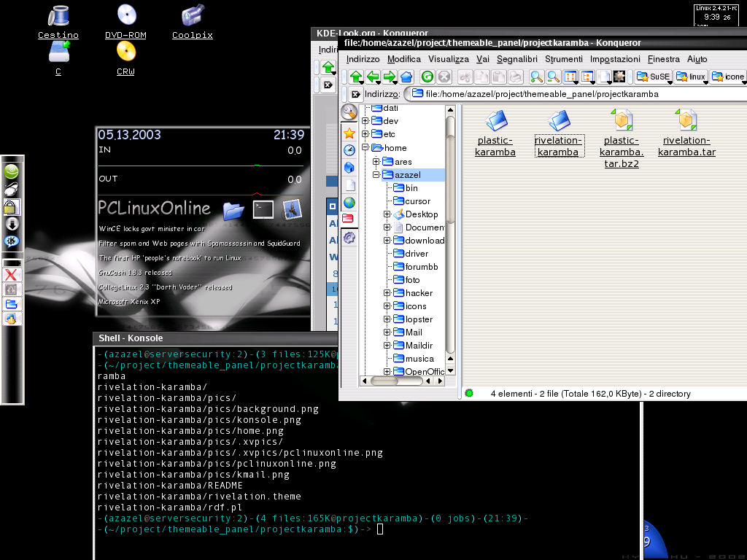Open the sidebar configuration wrench button
The image size is (747, 560).
click(349, 112)
